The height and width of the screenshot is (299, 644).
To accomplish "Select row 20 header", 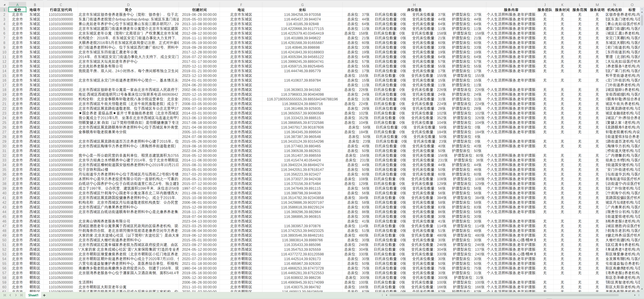I will [x=4, y=99].
